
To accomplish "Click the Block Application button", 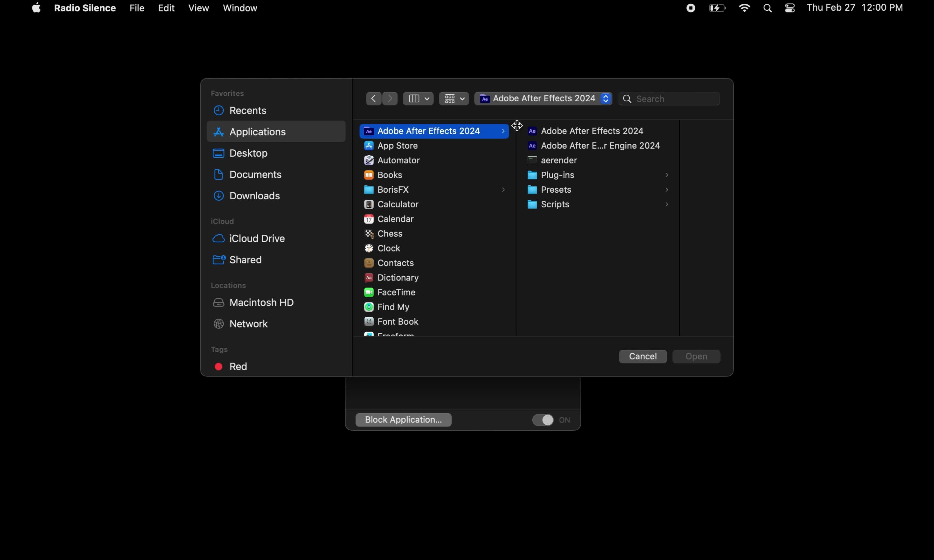I will [403, 420].
